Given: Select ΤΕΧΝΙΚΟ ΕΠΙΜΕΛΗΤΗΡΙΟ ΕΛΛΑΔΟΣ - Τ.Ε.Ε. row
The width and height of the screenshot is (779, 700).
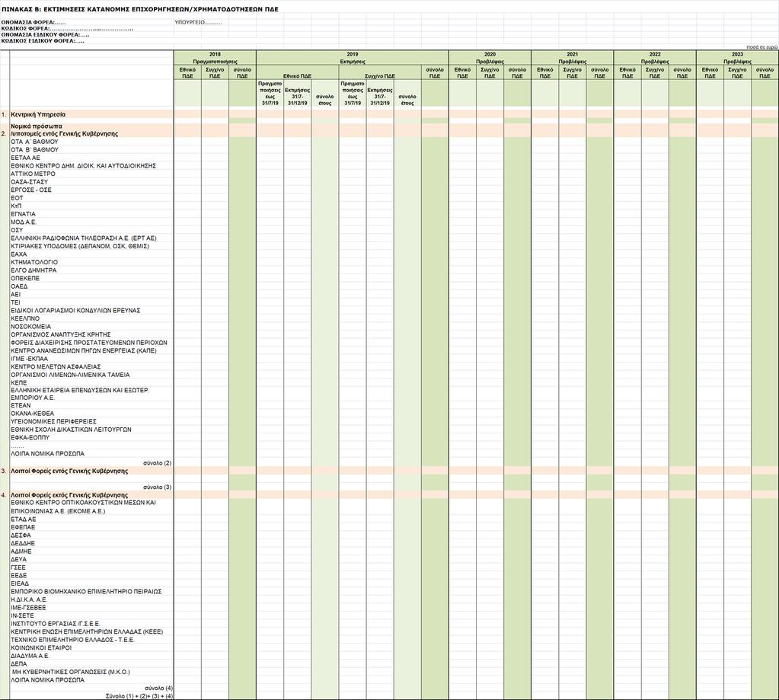Looking at the screenshot, I should click(72, 640).
